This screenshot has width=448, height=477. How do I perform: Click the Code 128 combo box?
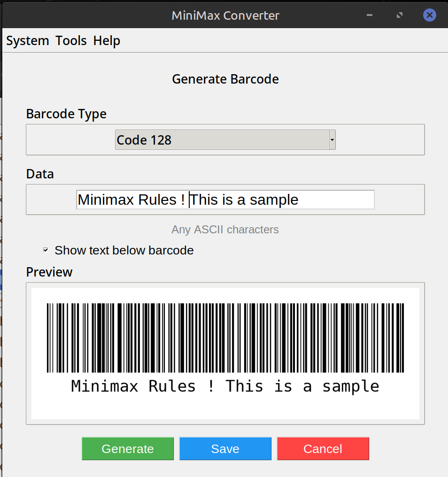point(225,140)
